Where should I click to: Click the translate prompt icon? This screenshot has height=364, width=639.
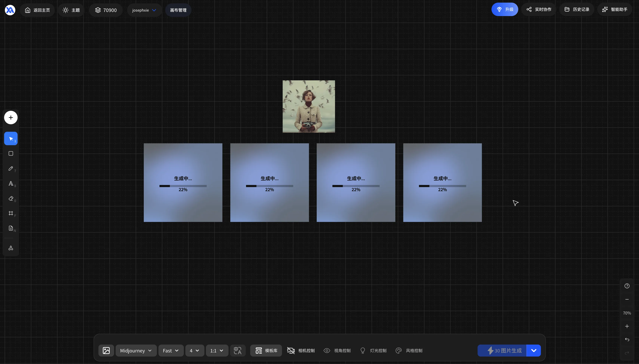[x=238, y=351]
